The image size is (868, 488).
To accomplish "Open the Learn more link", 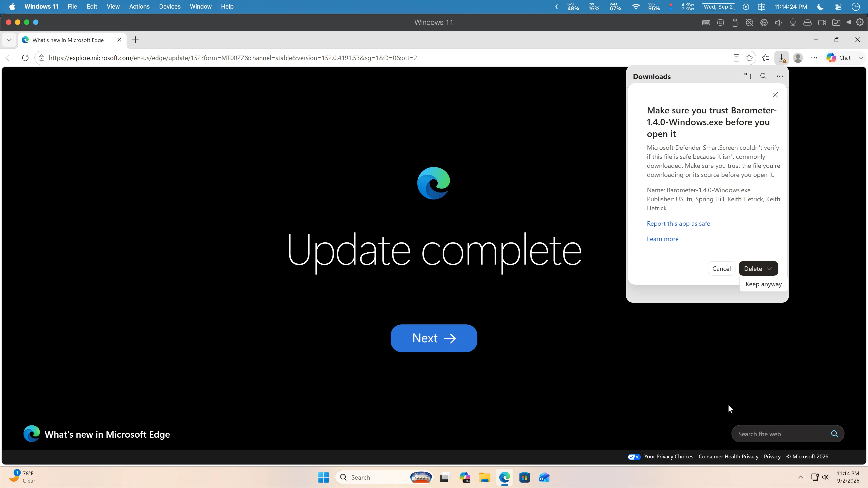I will 663,239.
